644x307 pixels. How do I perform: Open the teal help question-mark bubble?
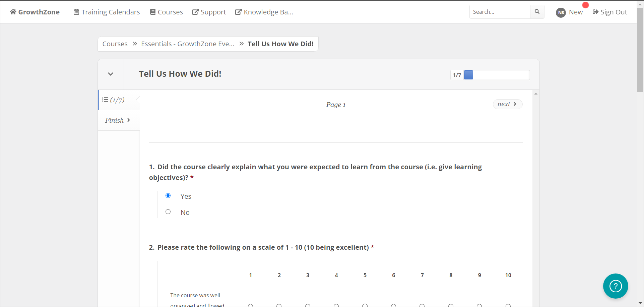pos(616,286)
